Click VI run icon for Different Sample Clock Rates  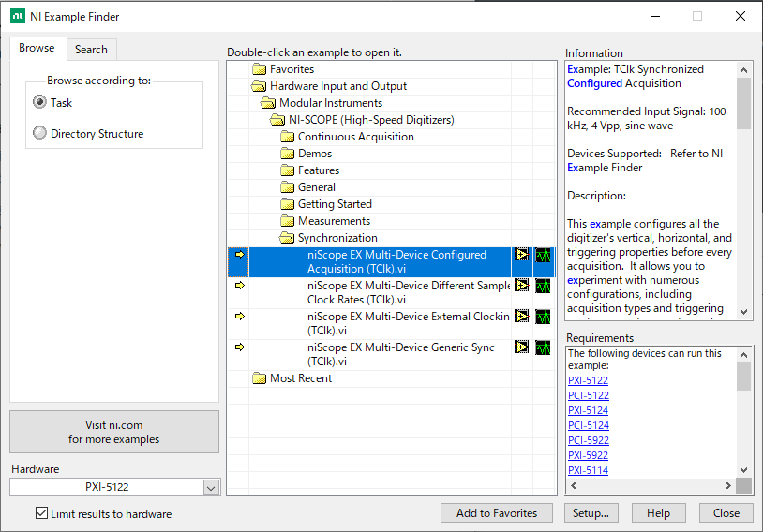522,286
